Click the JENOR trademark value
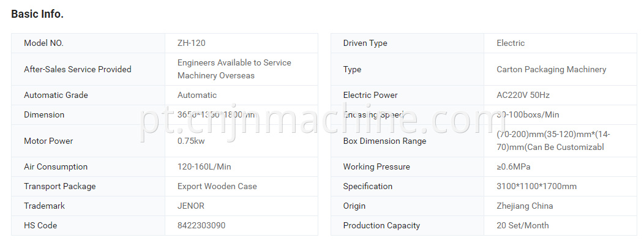Screen dimensions: 644x243 click(190, 206)
